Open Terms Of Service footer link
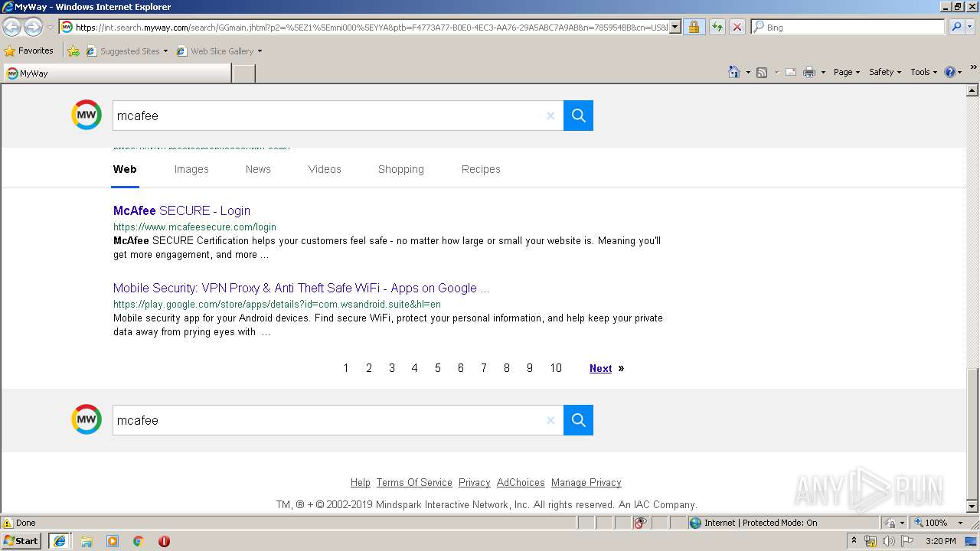 tap(414, 482)
